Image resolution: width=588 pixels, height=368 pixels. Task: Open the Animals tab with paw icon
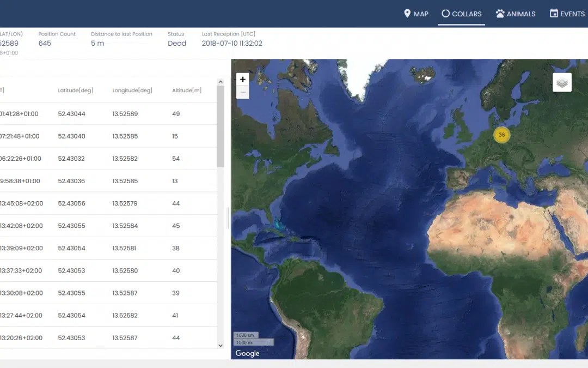pos(516,14)
